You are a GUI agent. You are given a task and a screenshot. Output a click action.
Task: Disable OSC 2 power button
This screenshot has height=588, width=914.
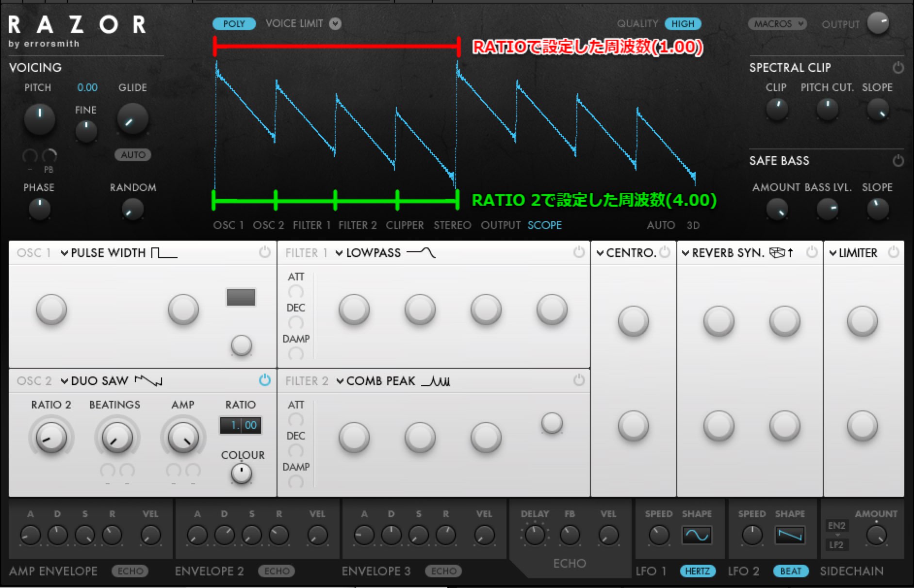264,380
